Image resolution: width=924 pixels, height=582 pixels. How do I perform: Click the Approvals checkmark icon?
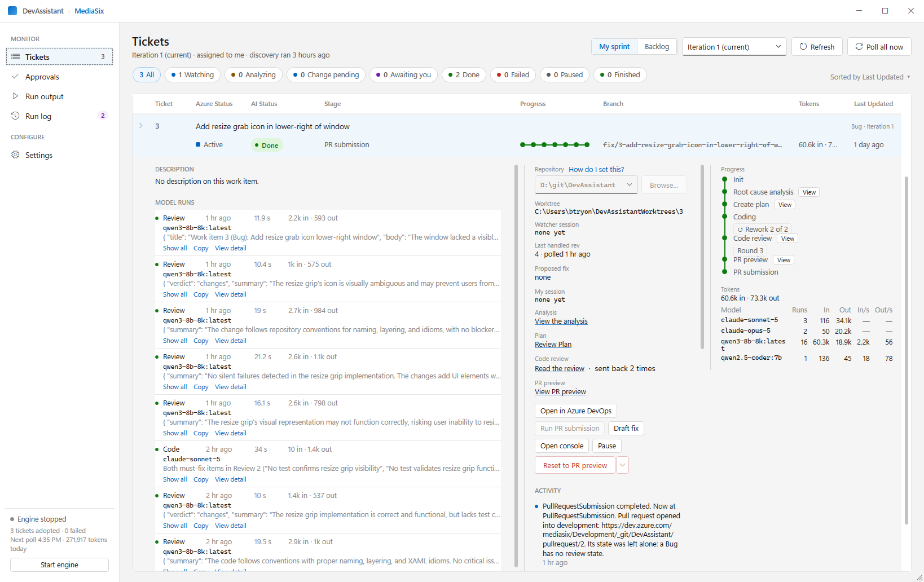coord(15,76)
